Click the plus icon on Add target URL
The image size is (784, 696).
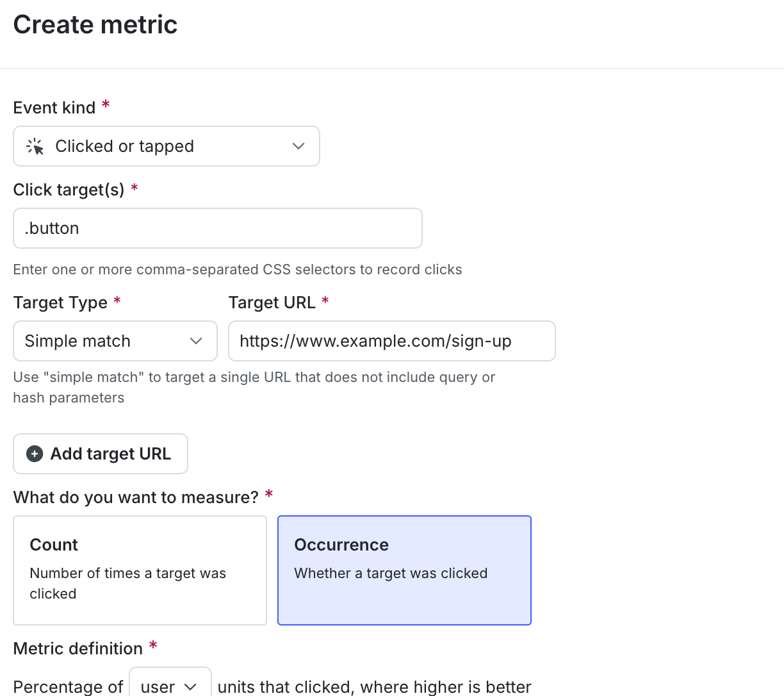point(34,454)
